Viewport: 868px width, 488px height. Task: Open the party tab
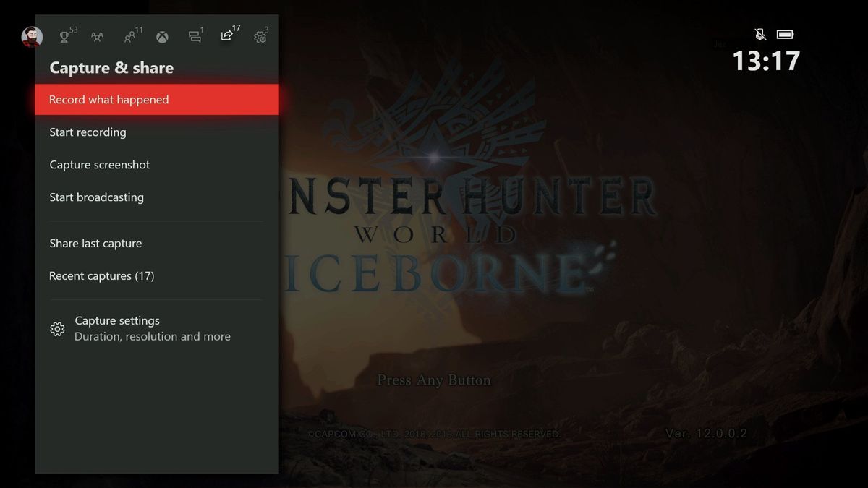(x=98, y=36)
